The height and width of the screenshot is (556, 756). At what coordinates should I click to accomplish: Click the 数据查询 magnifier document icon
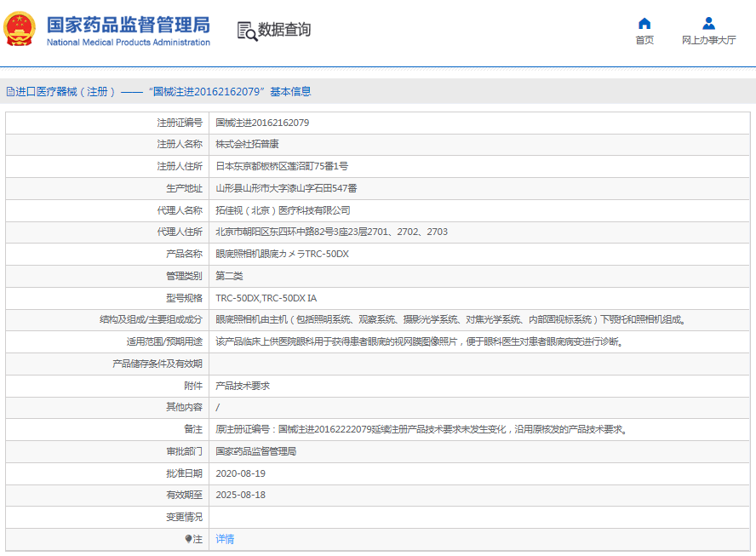[247, 31]
